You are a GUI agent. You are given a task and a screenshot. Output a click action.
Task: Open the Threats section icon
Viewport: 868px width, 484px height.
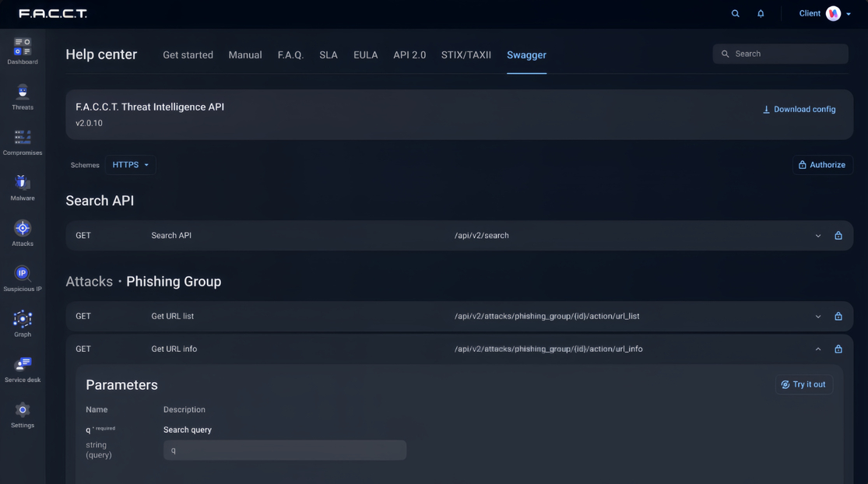23,92
